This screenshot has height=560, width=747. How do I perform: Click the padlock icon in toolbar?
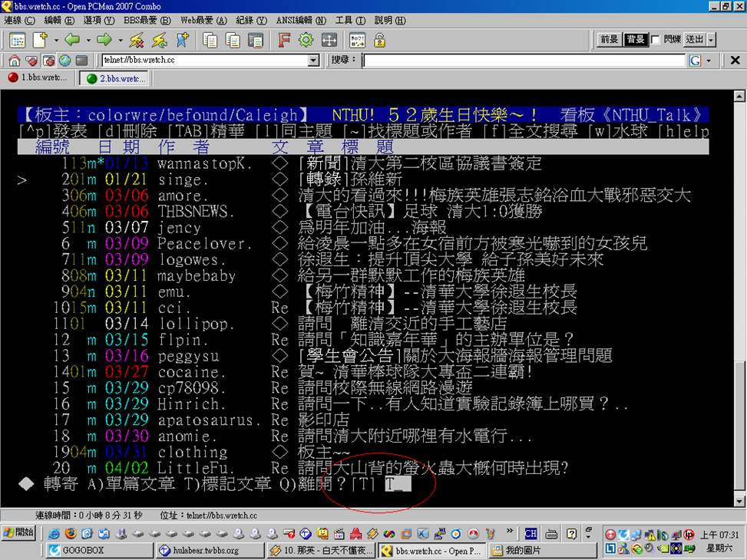click(379, 40)
